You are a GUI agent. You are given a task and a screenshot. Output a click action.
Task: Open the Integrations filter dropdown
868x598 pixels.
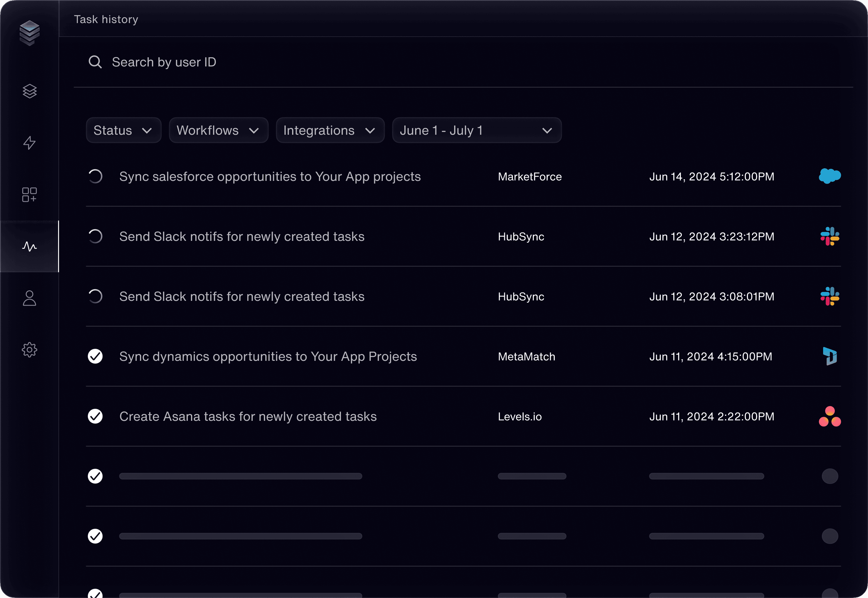tap(330, 130)
